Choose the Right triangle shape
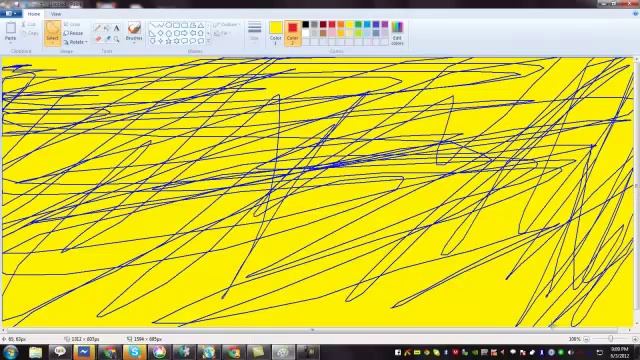This screenshot has height=360, width=640. coord(152,33)
